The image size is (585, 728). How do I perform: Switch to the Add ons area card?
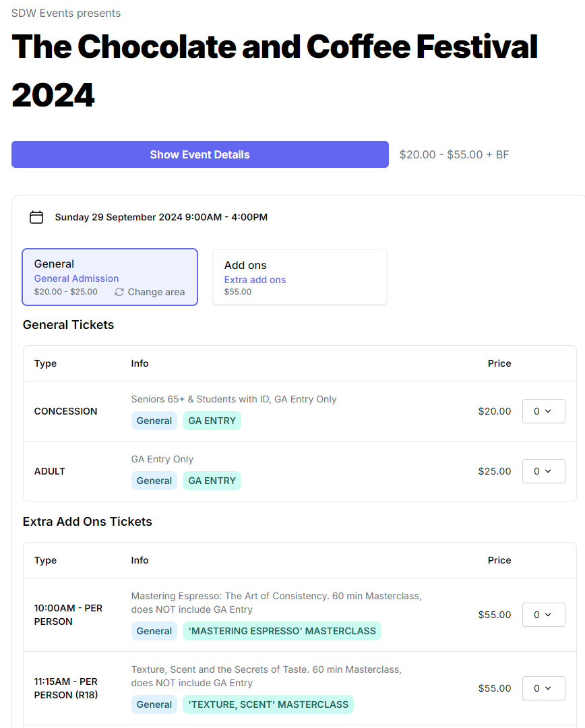click(300, 277)
